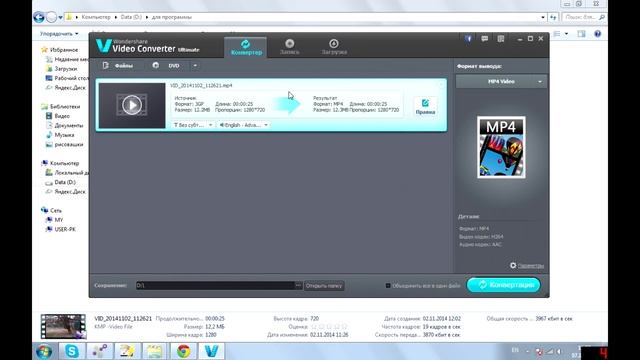Screen dimensions: 640x360
Task: Click the Открыть папку button
Action: click(324, 286)
